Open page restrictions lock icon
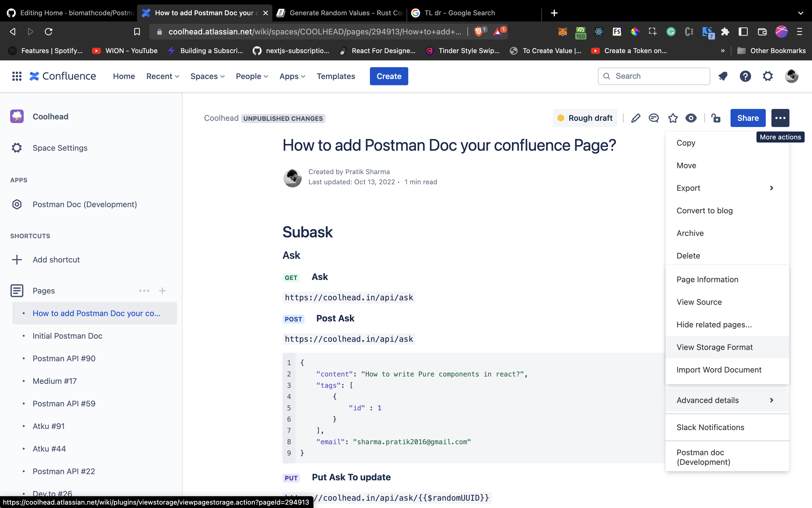This screenshot has height=508, width=812. [716, 118]
